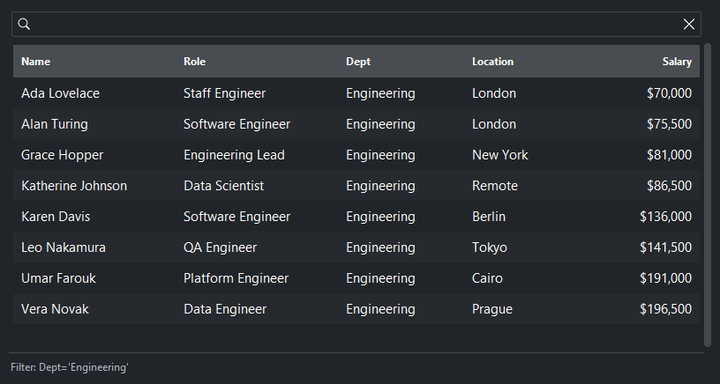This screenshot has width=720, height=384.
Task: Click the $70,000 salary cell
Action: tap(669, 93)
